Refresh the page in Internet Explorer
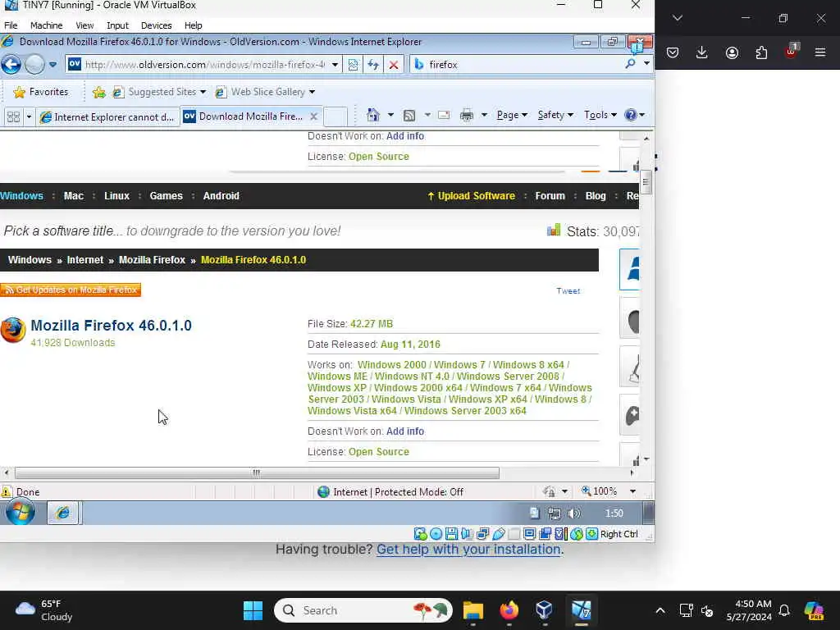The height and width of the screenshot is (630, 840). coord(373,65)
